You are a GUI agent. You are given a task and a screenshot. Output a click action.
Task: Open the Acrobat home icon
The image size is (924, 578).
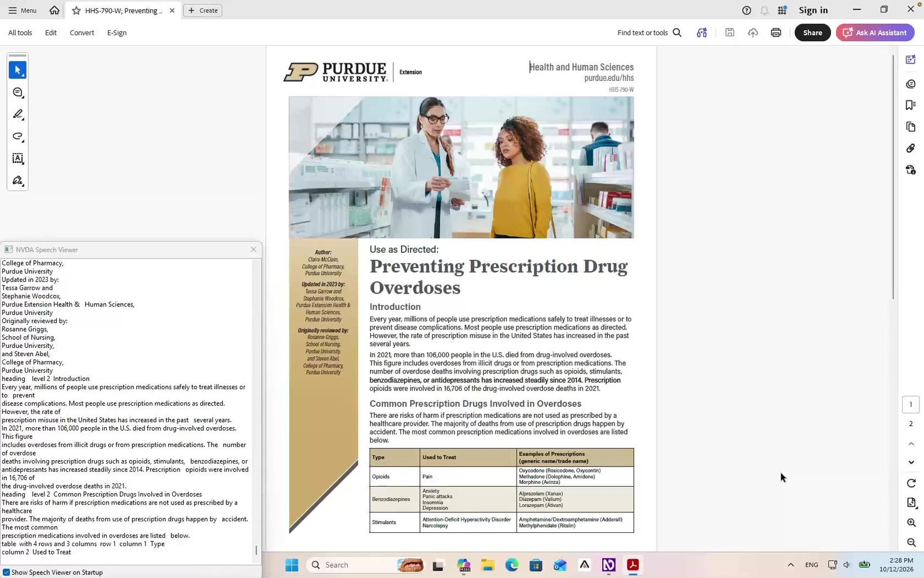click(54, 10)
